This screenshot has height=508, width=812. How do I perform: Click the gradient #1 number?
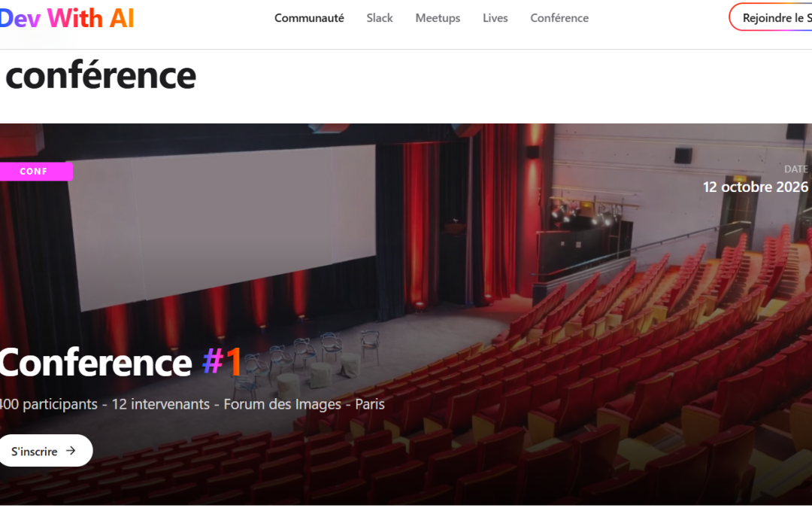coord(222,361)
